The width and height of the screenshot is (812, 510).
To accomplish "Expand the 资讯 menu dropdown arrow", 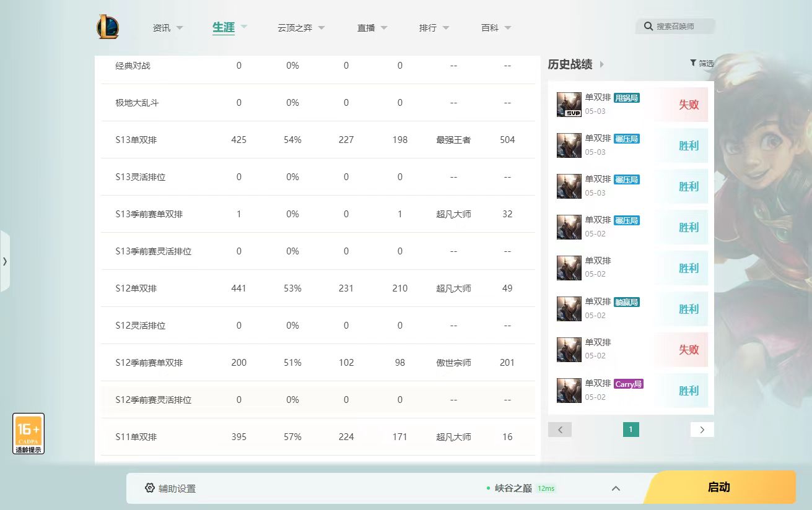I will point(180,28).
